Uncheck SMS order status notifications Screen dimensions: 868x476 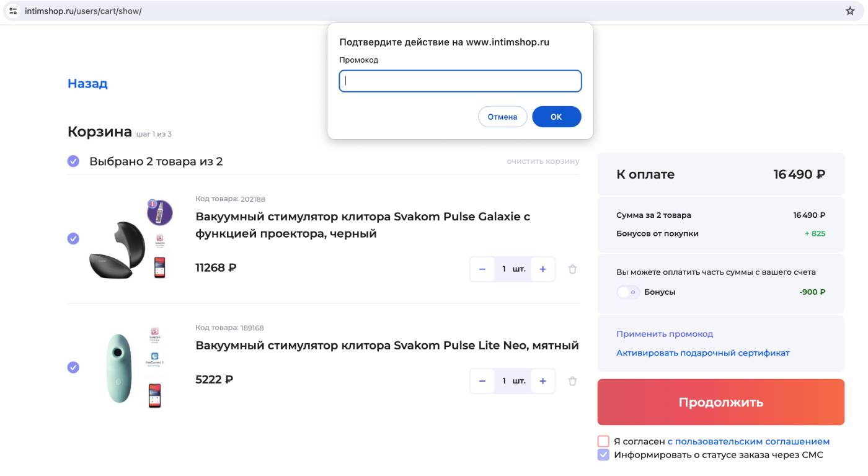click(602, 455)
